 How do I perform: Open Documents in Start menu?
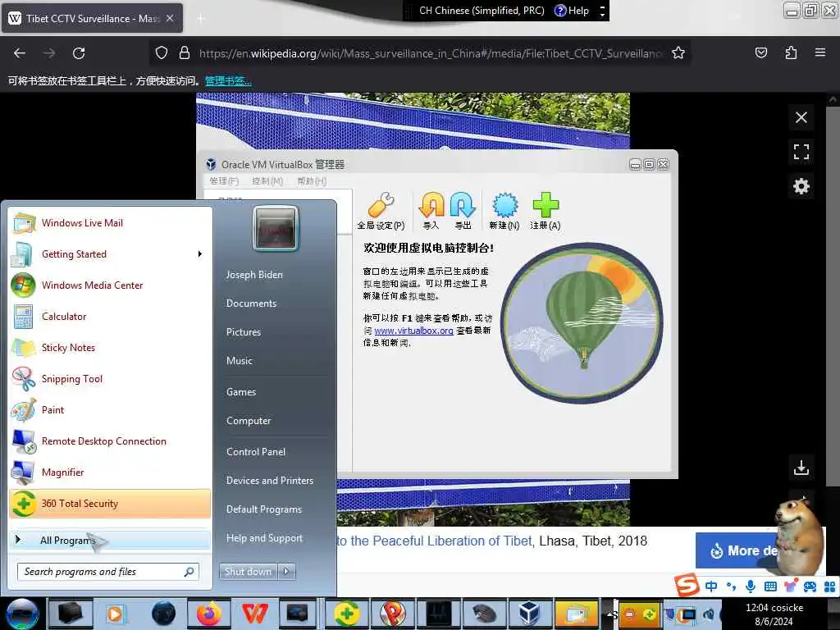click(x=251, y=304)
